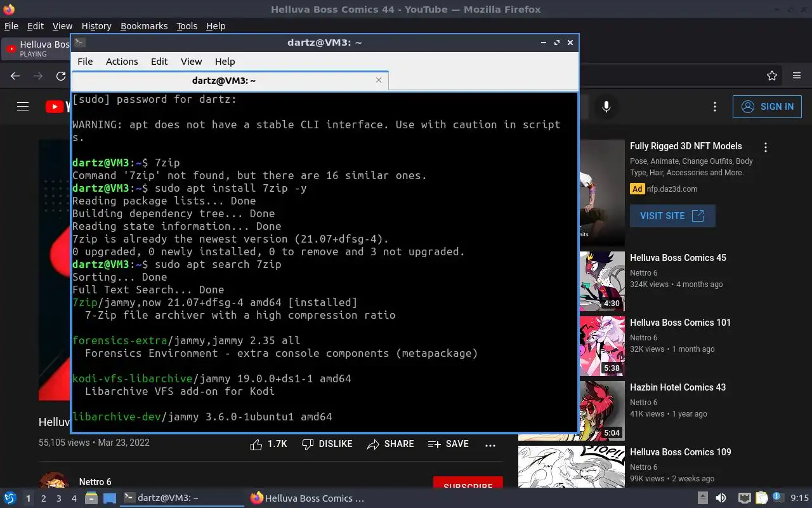812x508 pixels.
Task: Close the dartz@VM3 terminal tab
Action: tap(379, 80)
